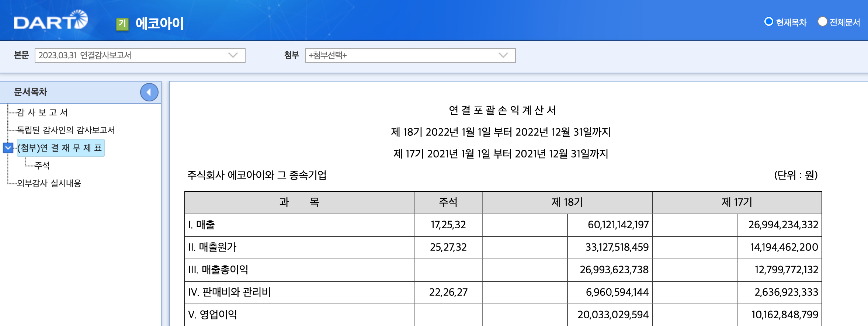868x326 pixels.
Task: Click the 제 18기 2022년 period line
Action: (501, 132)
